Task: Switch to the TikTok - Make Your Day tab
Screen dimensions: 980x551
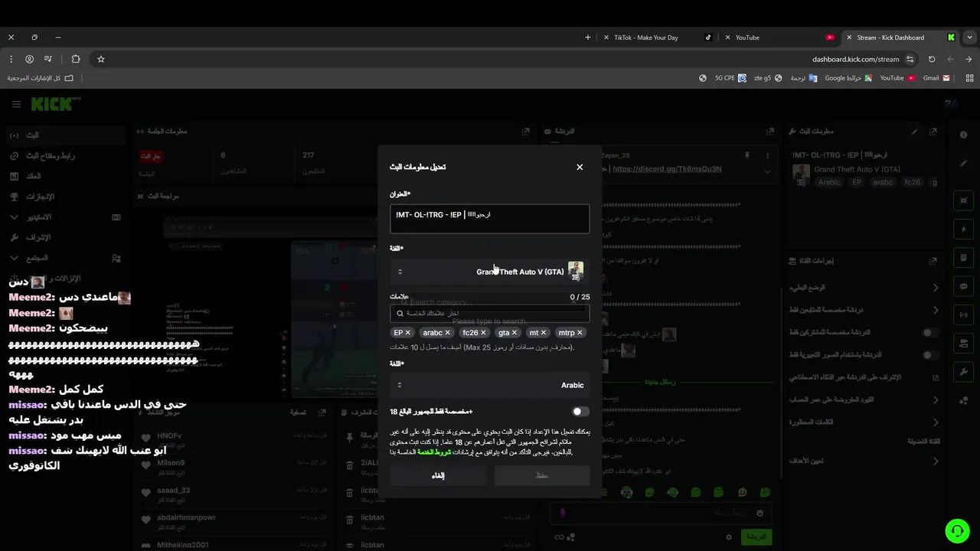Action: click(x=658, y=37)
